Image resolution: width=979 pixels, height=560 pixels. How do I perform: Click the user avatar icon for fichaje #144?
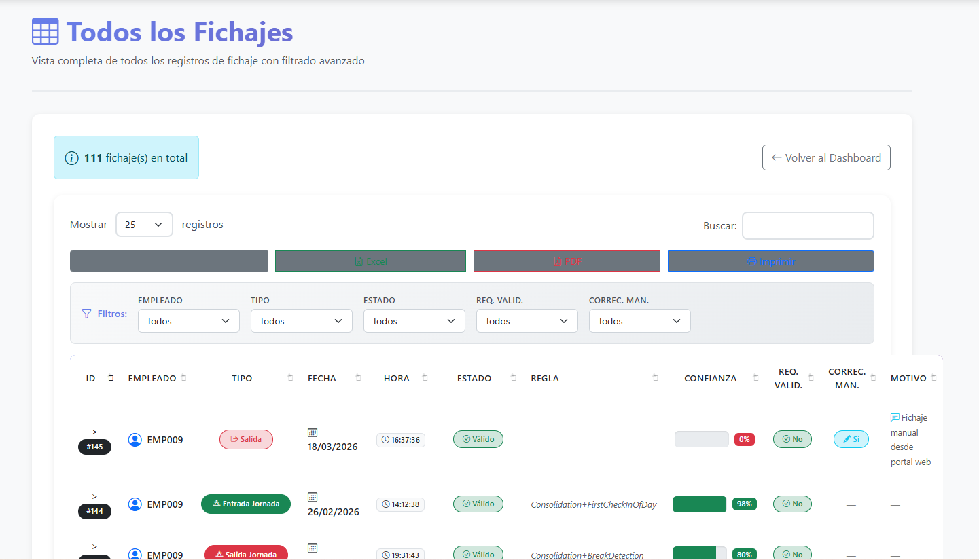tap(135, 504)
